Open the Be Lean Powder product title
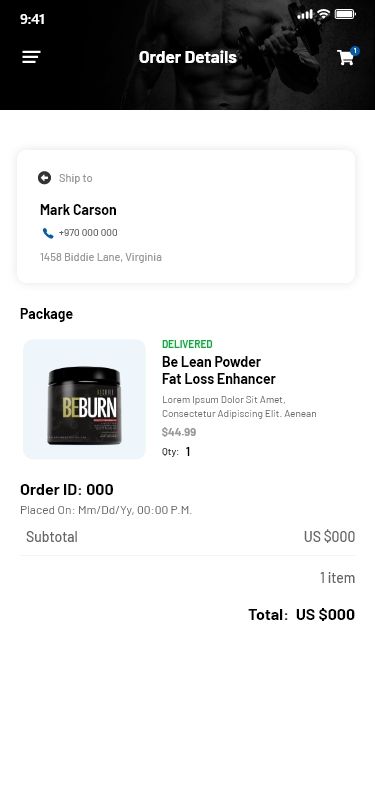The width and height of the screenshot is (375, 812). point(219,370)
